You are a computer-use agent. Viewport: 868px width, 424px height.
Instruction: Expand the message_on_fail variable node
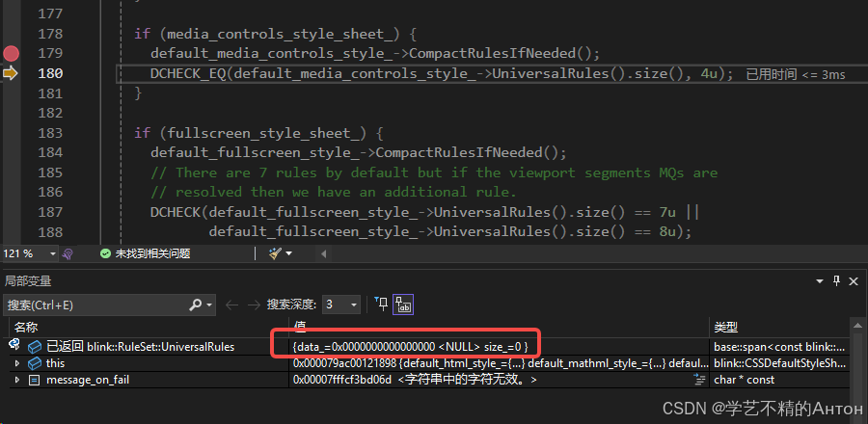(16, 380)
